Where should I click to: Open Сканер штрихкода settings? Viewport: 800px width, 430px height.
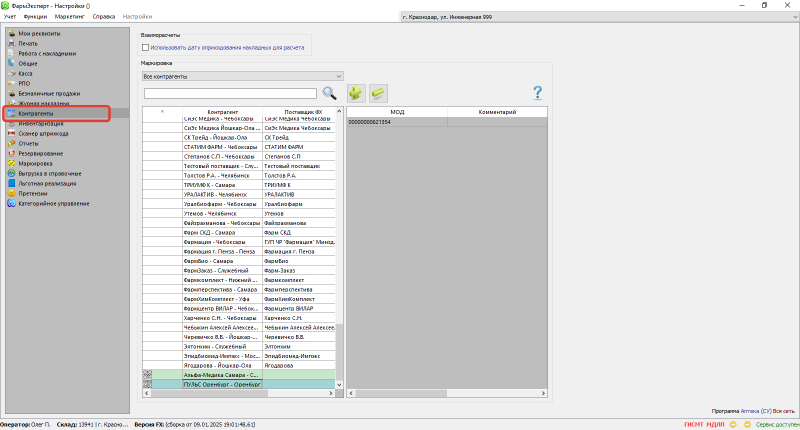[43, 133]
